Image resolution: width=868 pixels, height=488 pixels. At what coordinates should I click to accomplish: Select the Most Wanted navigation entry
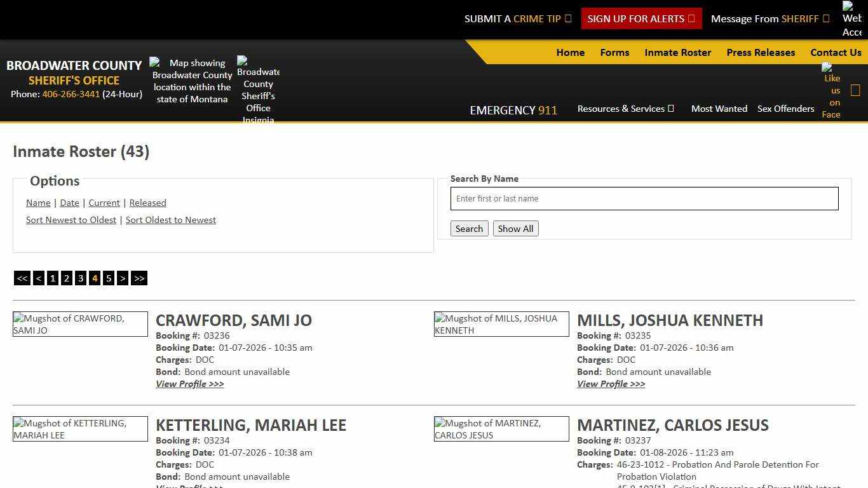719,109
